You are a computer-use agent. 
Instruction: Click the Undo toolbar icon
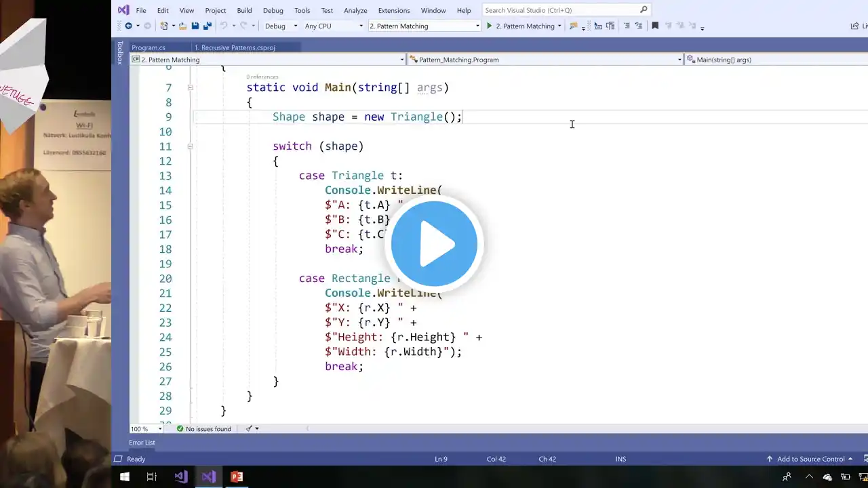pos(223,26)
